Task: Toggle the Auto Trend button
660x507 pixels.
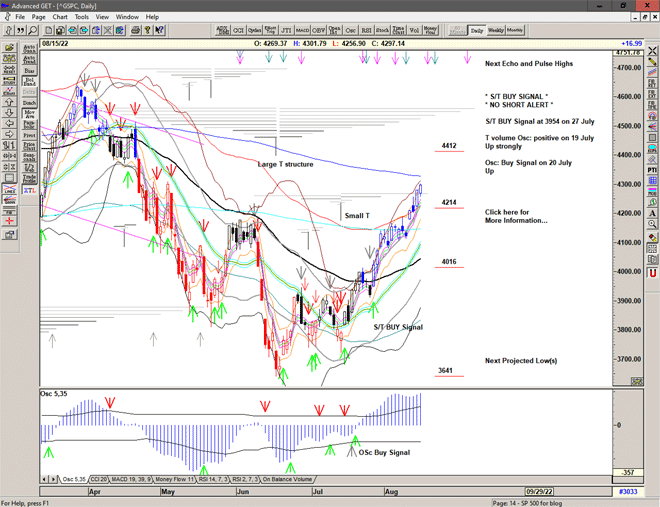Action: coord(29,58)
